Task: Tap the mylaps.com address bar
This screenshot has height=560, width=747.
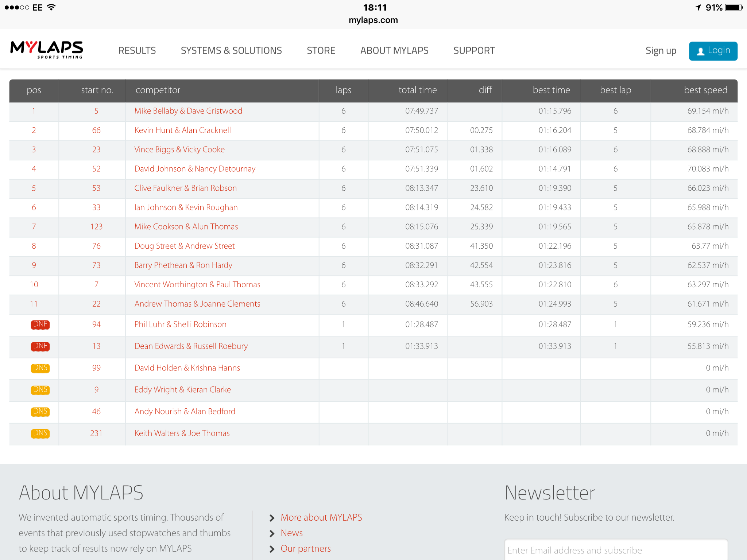Action: click(373, 20)
